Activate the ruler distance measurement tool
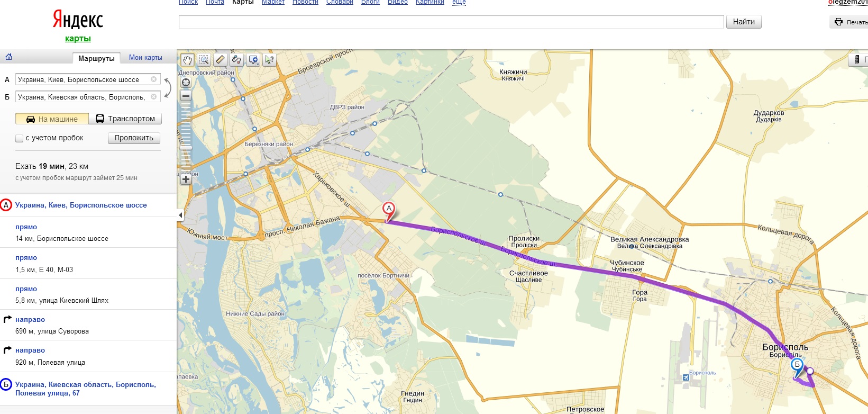The height and width of the screenshot is (414, 868). 220,60
